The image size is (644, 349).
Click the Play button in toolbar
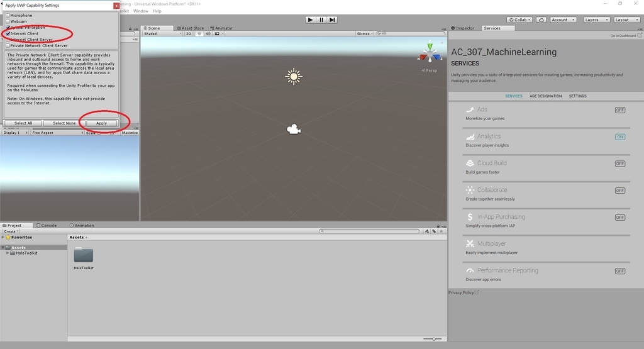coord(311,19)
